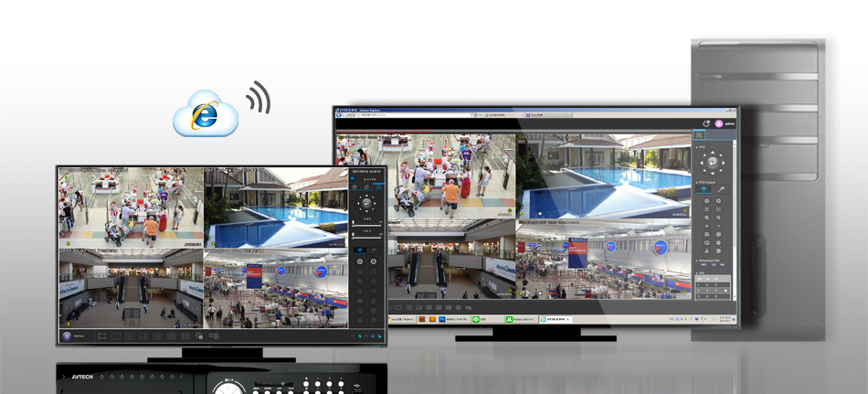Select the live view tab icon in browser panel
The height and width of the screenshot is (394, 868).
click(x=698, y=134)
